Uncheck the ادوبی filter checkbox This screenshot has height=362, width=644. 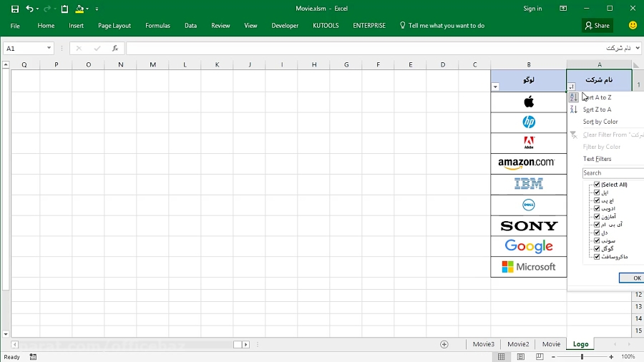tap(597, 208)
